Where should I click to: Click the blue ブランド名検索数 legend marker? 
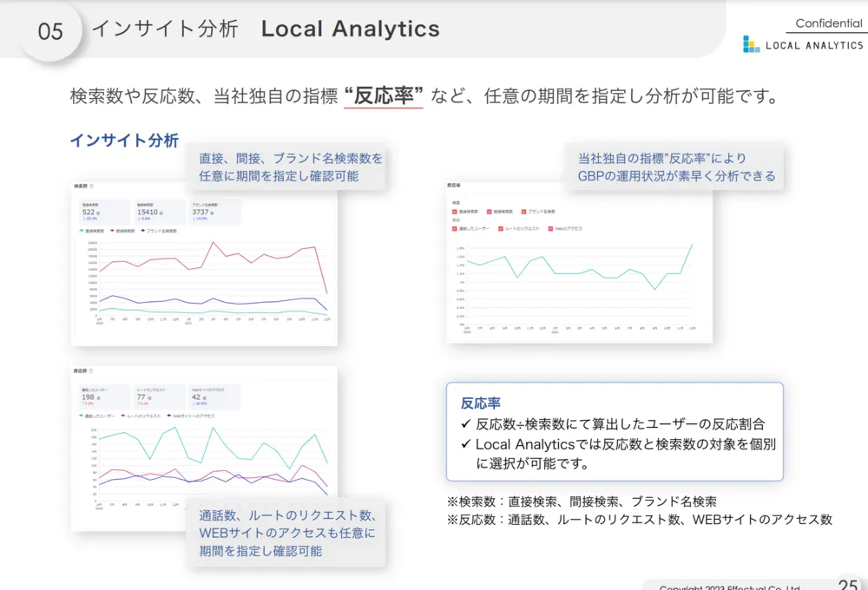pos(143,231)
